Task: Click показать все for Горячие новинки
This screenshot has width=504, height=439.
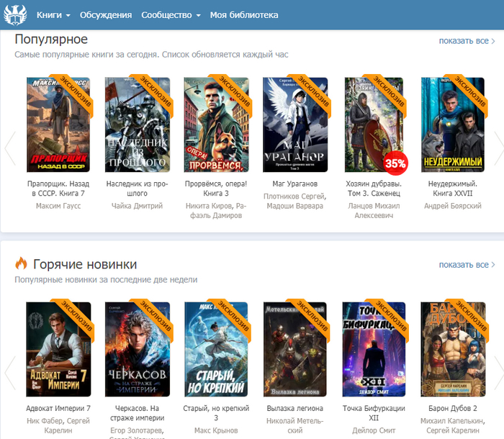Action: click(467, 265)
